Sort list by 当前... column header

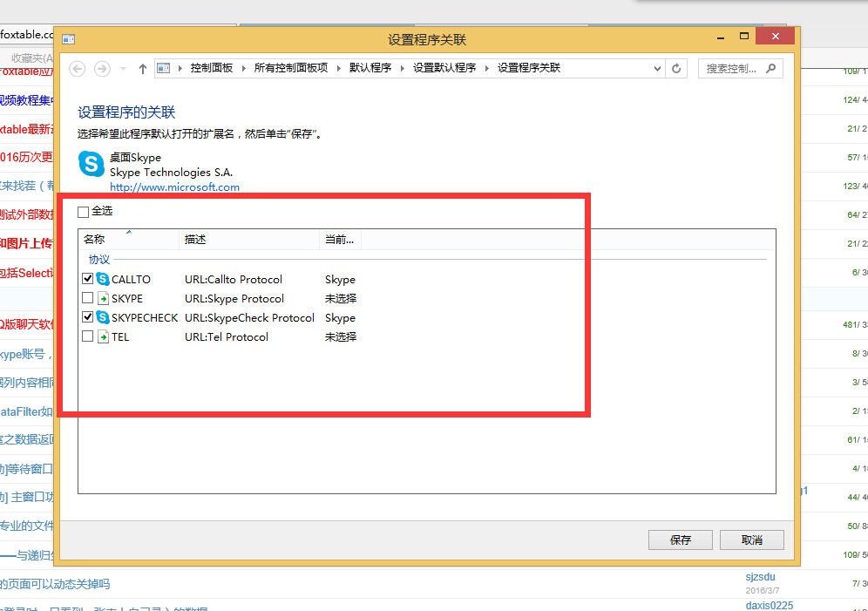(340, 240)
